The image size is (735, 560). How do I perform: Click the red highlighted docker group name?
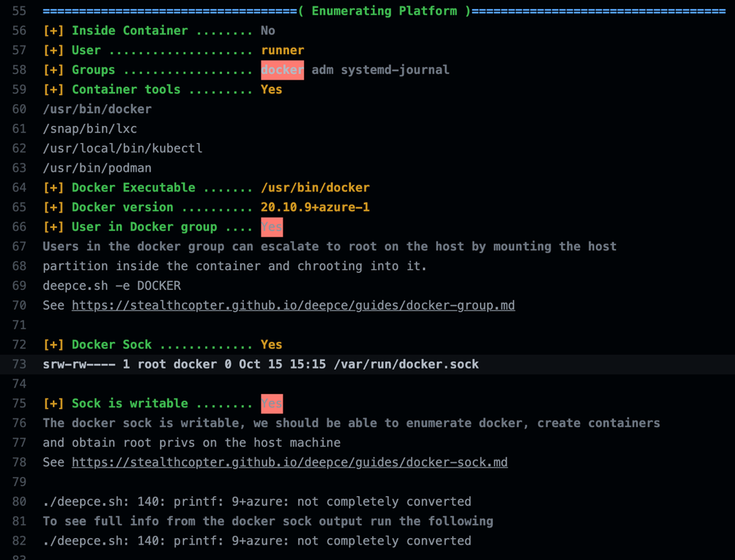(x=282, y=70)
